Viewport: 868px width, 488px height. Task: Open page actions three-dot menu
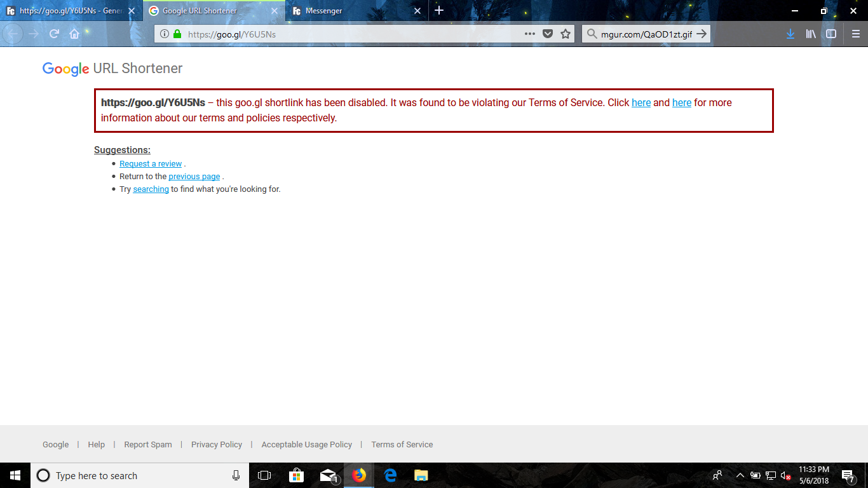tap(529, 34)
